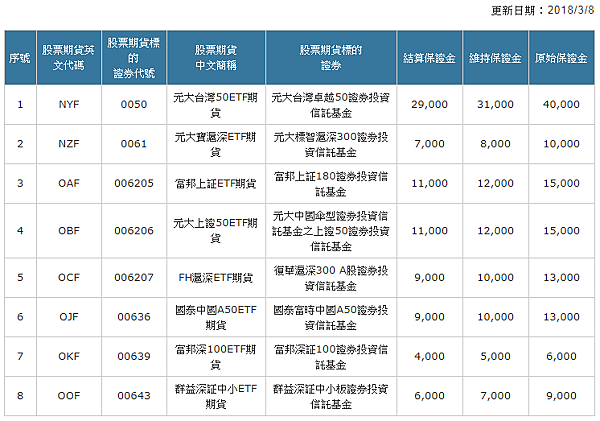Screen dimensions: 600x421
Task: Click 10,000 maintenance margin in OJF row
Action: click(495, 317)
